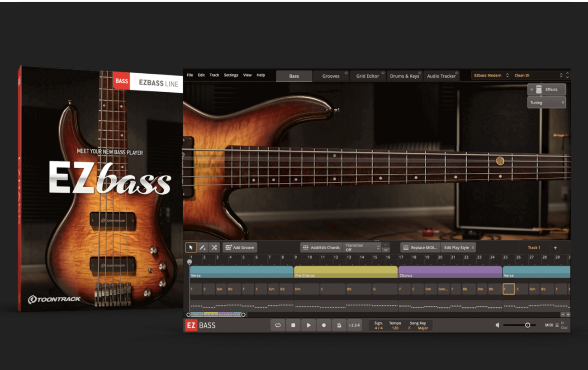Toggle the metronome

(339, 325)
